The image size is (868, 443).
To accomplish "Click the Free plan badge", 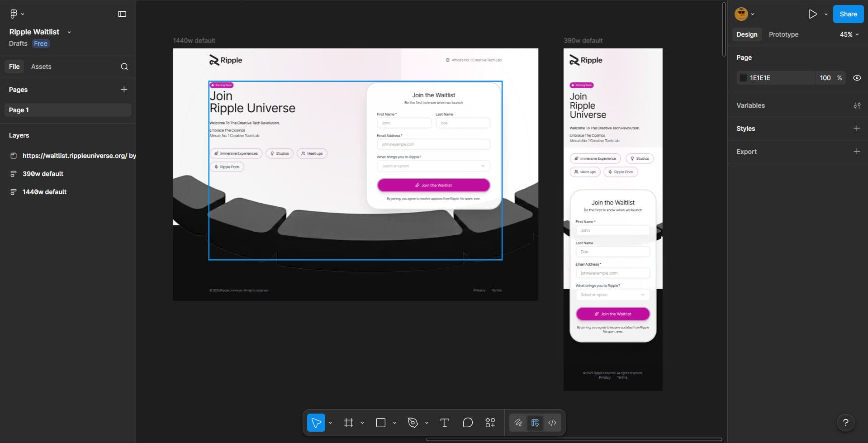I will coord(41,43).
